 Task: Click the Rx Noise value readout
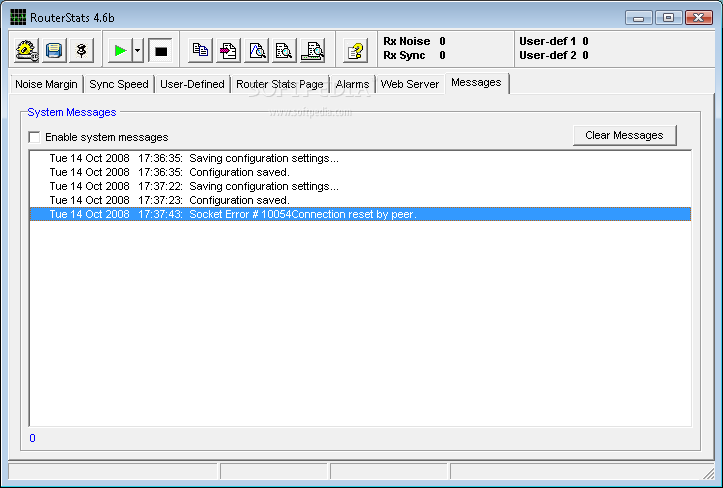(442, 41)
